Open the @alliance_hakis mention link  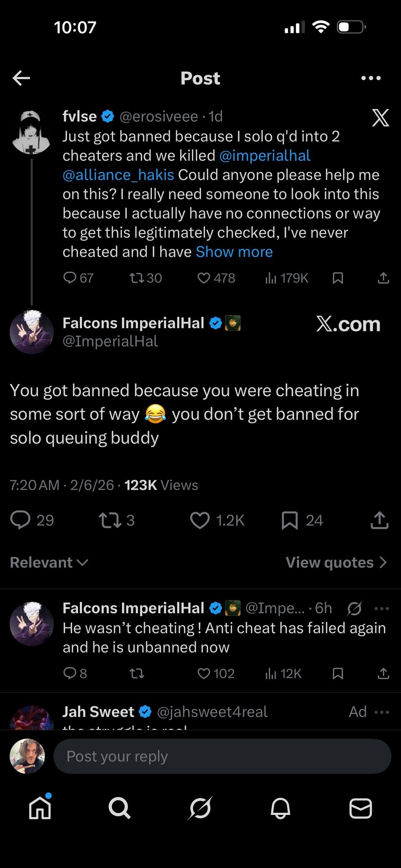(118, 175)
